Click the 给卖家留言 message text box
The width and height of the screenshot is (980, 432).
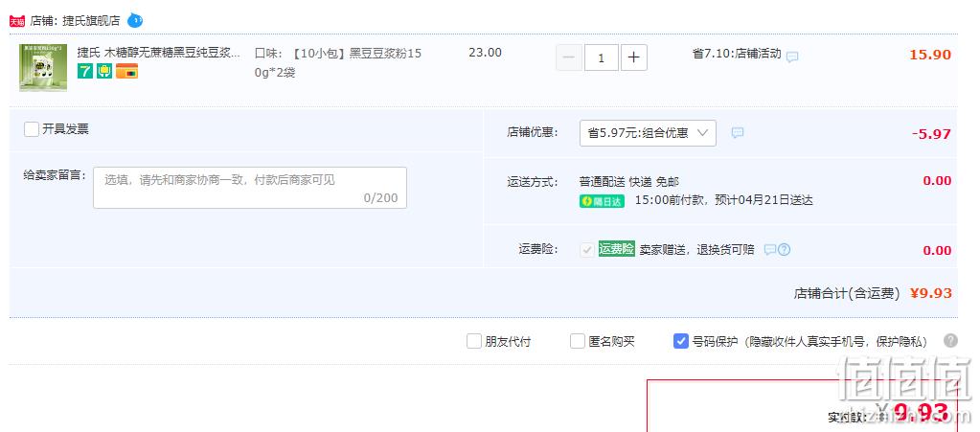pyautogui.click(x=250, y=188)
